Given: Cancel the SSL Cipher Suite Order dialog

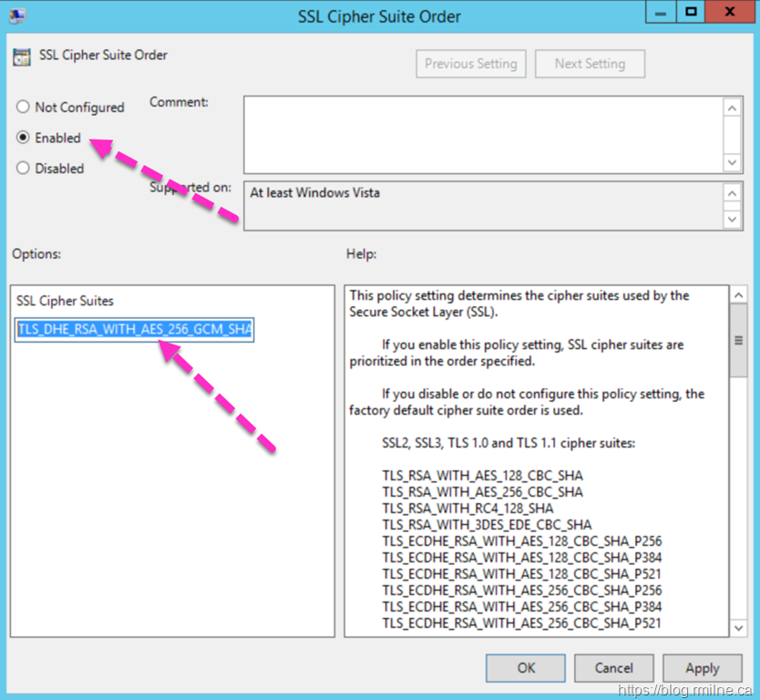Looking at the screenshot, I should tap(613, 668).
